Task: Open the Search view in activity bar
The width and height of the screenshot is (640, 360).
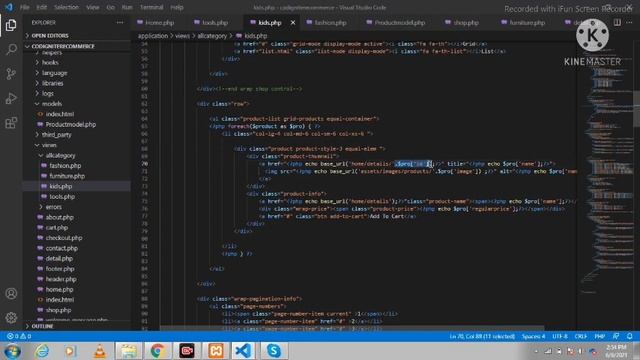Action: [x=11, y=49]
